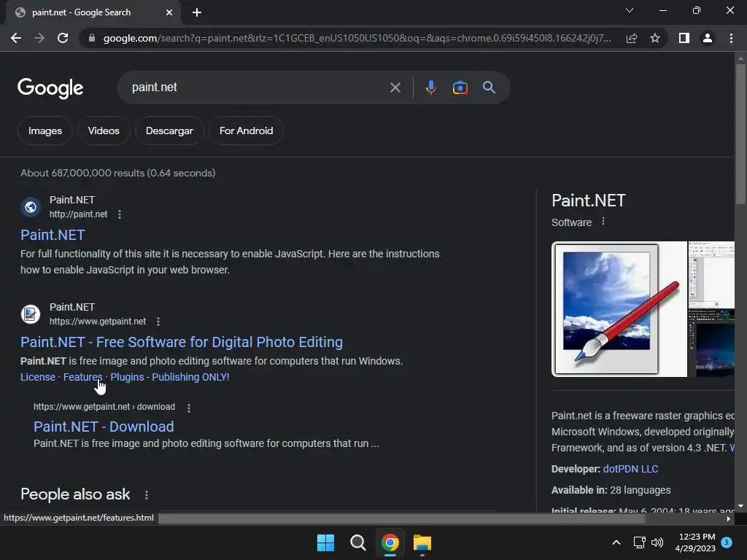
Task: Open the Paint.NET result title link
Action: point(53,235)
